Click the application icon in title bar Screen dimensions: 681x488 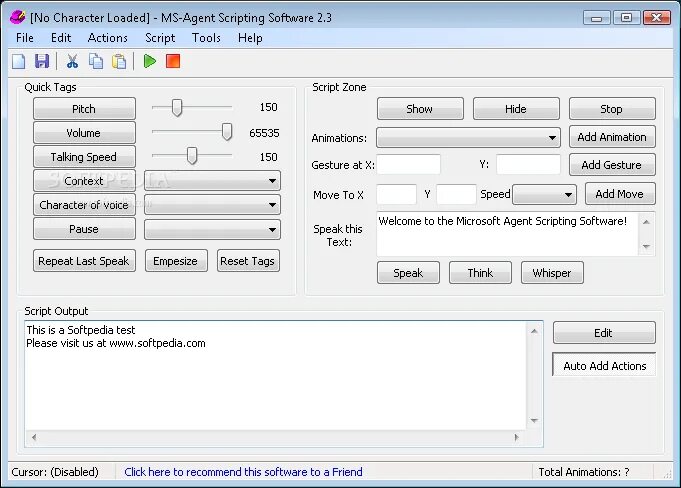17,17
